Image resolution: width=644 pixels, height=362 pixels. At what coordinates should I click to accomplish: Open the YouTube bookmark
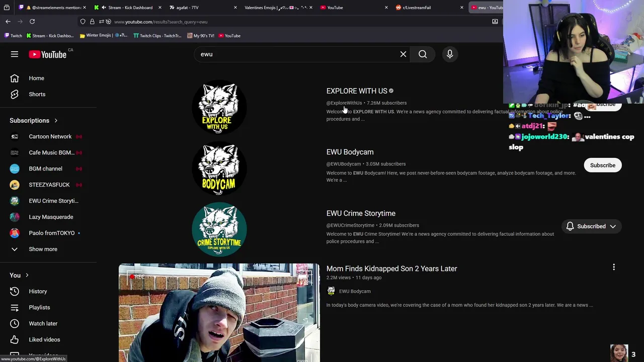click(229, 36)
